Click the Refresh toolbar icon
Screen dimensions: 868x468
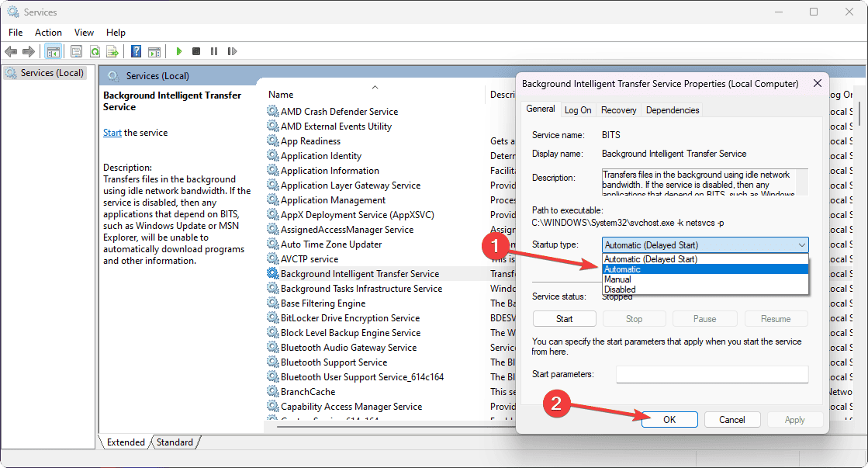pos(95,51)
